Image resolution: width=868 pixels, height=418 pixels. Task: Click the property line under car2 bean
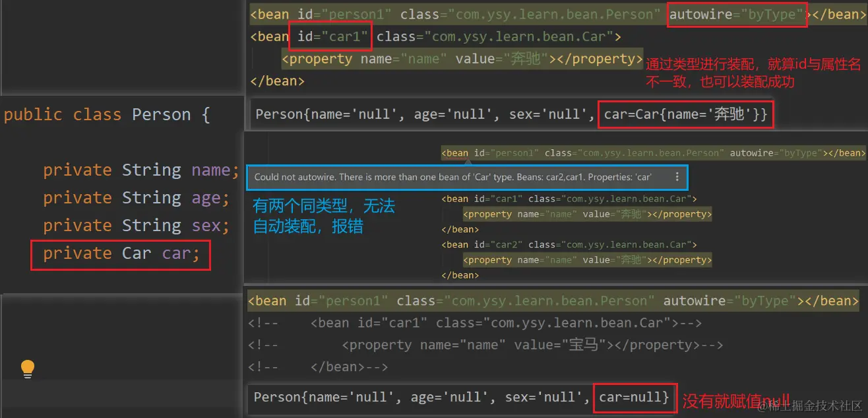coord(587,260)
